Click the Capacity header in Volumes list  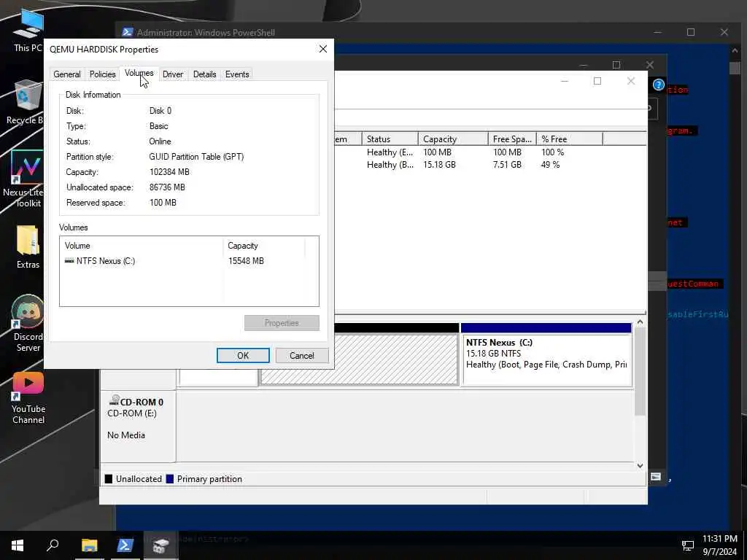pos(264,246)
